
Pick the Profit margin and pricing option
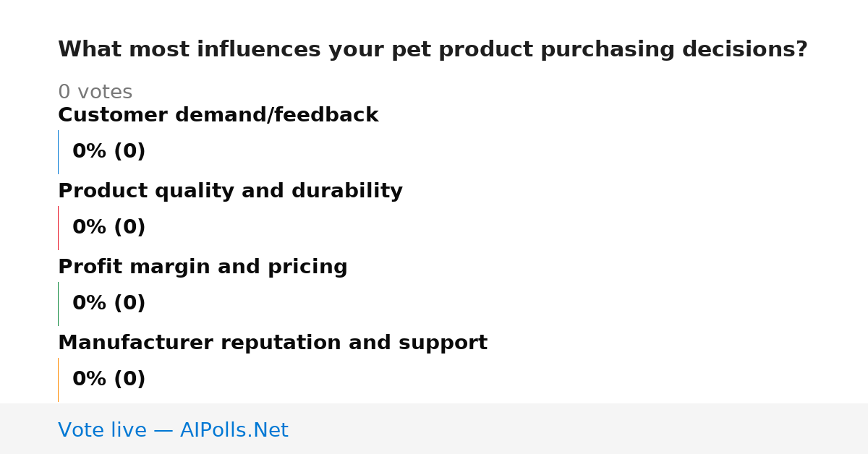coord(203,267)
